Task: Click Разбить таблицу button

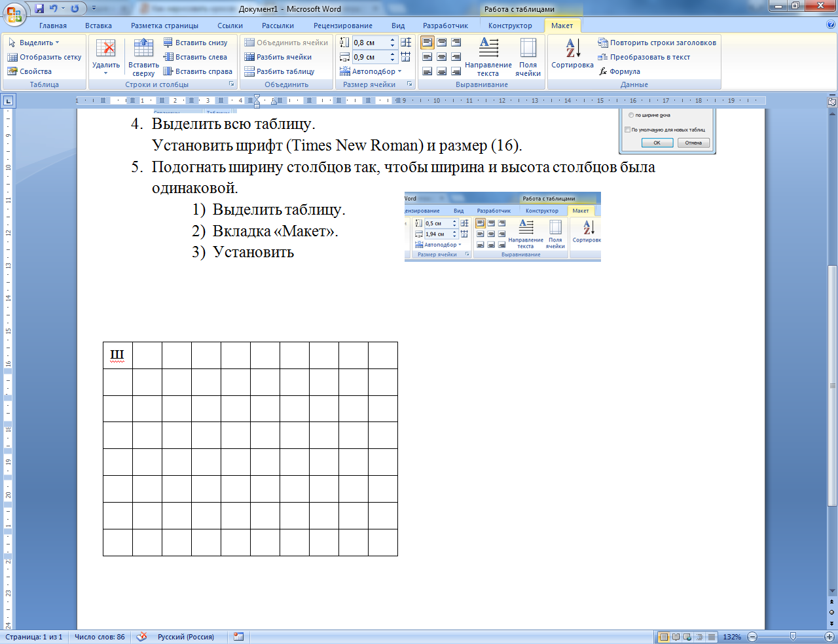Action: click(280, 71)
